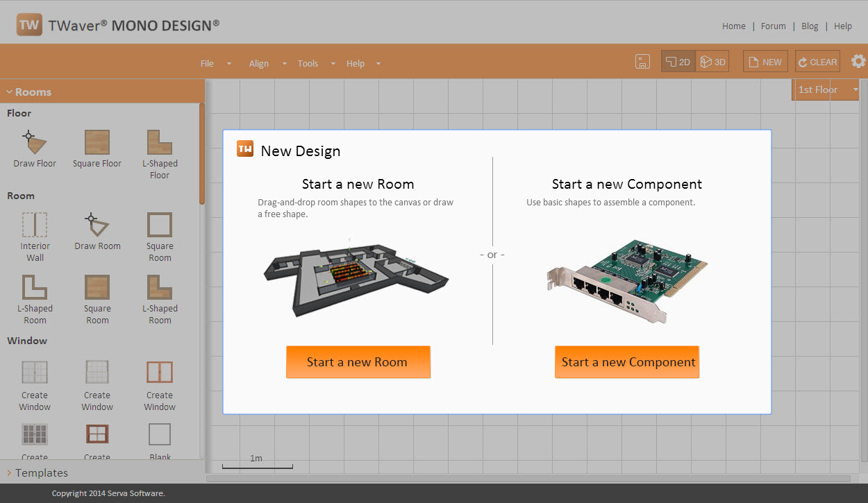Click the '1m' scale label
The height and width of the screenshot is (503, 868).
click(x=256, y=458)
